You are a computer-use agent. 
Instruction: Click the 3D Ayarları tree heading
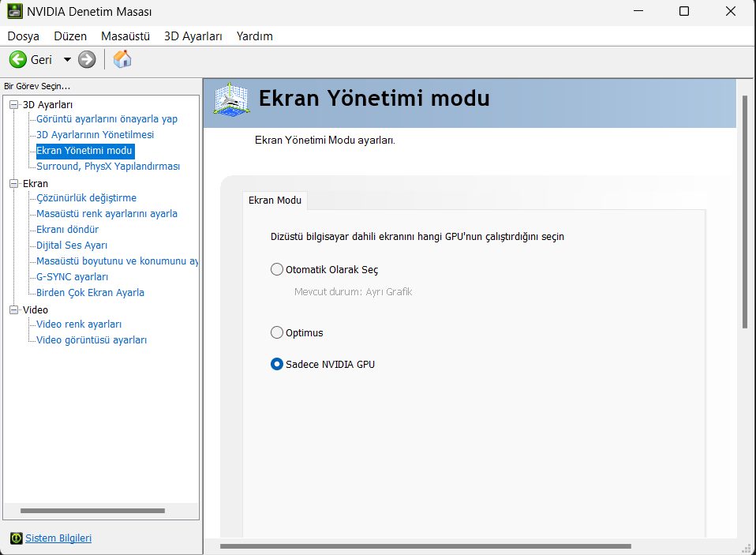click(47, 105)
